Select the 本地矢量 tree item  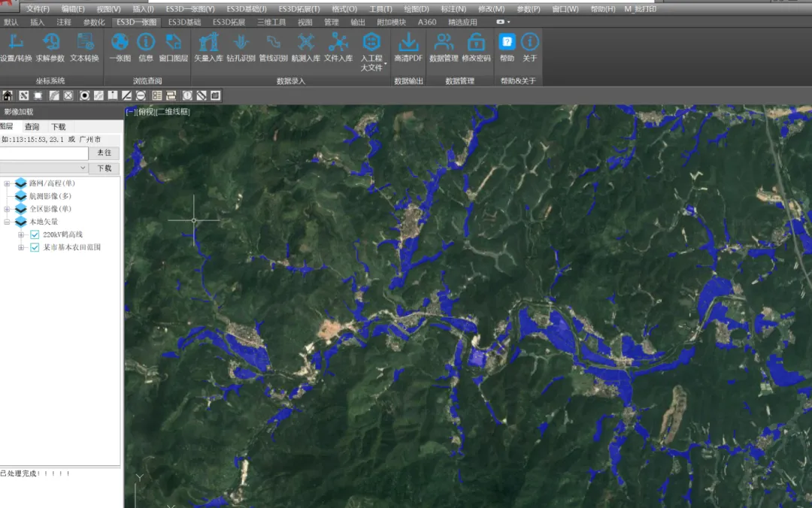(44, 222)
